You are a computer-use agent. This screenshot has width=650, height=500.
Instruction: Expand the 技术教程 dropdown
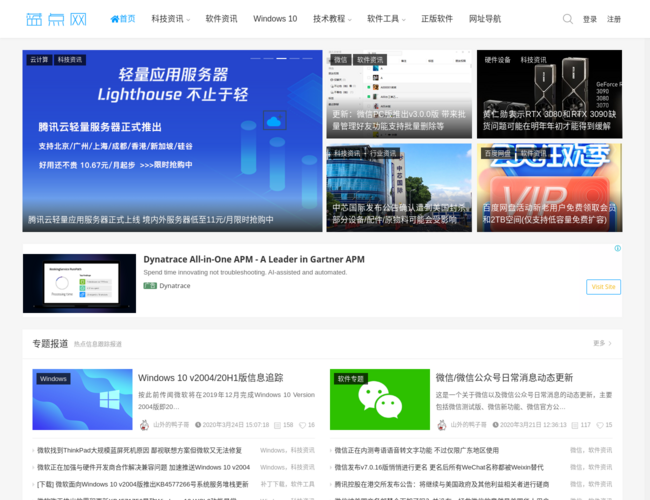coord(332,19)
